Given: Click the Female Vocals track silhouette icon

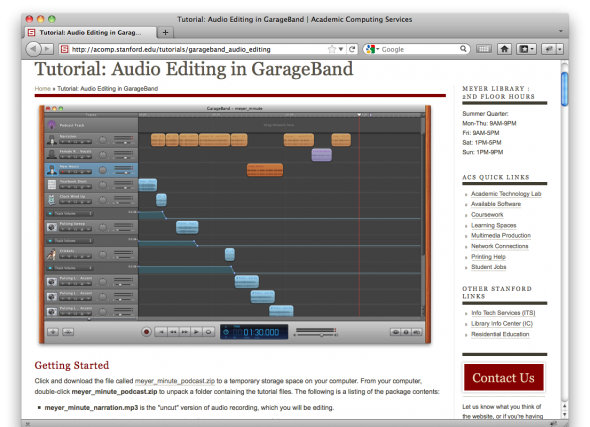Looking at the screenshot, I should 52,155.
